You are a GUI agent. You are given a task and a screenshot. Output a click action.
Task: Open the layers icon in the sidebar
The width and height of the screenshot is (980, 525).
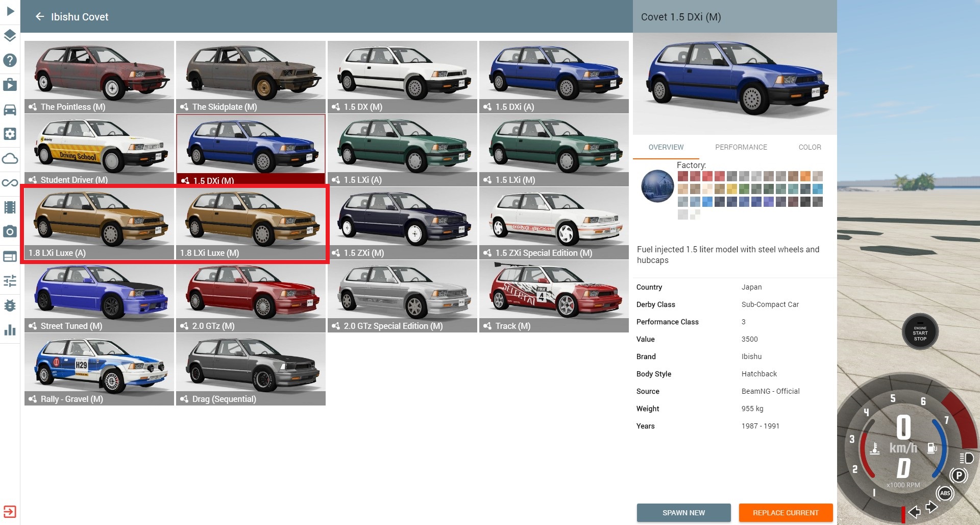click(10, 36)
